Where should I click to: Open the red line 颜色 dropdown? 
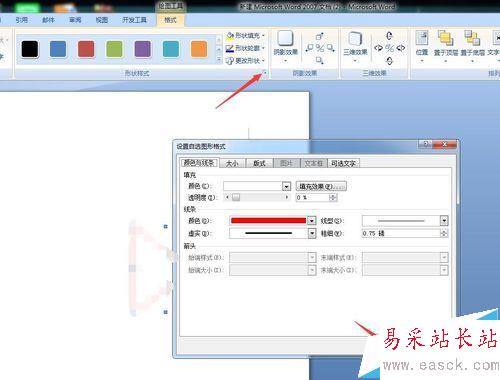pyautogui.click(x=311, y=220)
